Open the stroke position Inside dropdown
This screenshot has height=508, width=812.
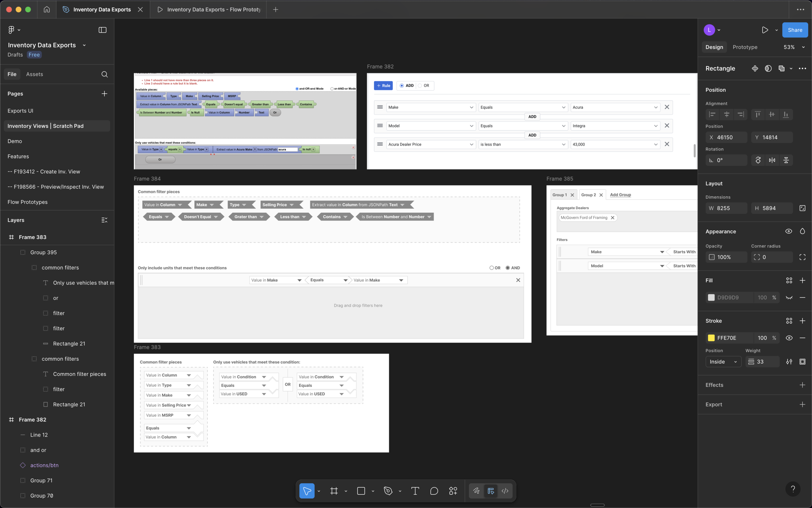(x=724, y=362)
